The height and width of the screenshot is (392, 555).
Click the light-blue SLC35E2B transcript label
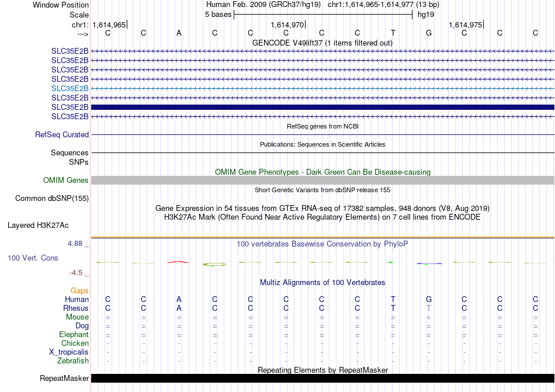[x=70, y=88]
